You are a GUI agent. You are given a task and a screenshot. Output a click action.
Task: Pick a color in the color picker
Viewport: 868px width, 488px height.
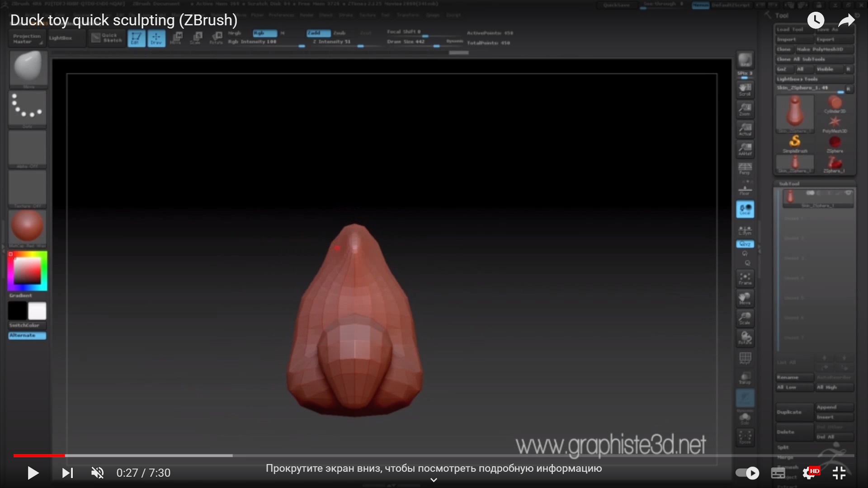click(27, 271)
